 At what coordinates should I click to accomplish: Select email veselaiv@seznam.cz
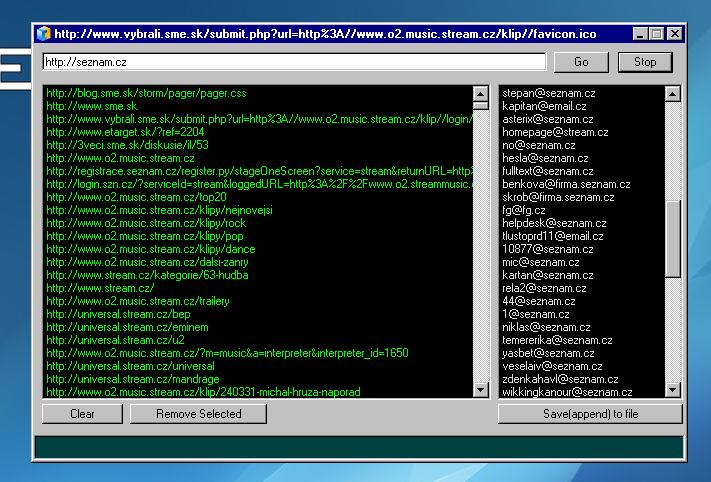click(x=552, y=366)
